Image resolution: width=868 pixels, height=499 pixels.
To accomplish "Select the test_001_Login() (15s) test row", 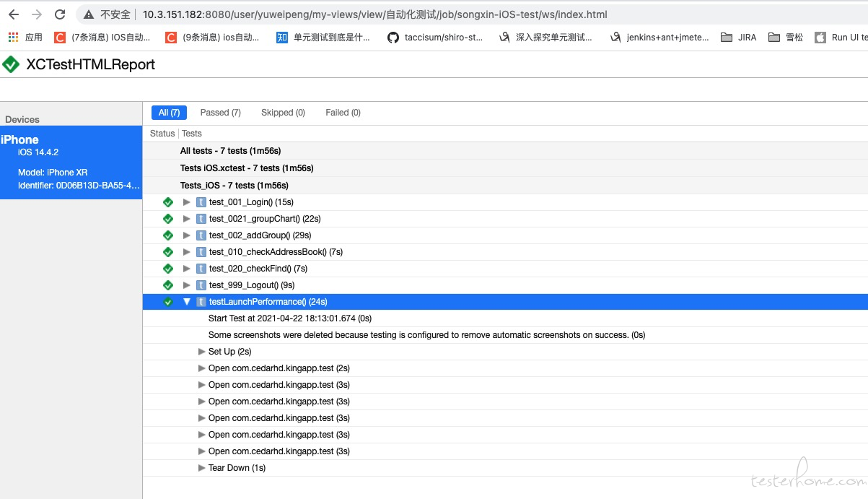I will point(505,202).
